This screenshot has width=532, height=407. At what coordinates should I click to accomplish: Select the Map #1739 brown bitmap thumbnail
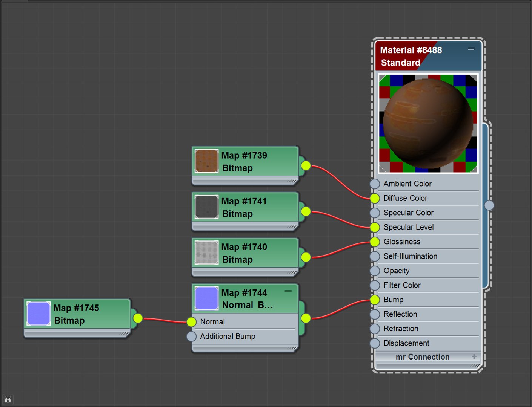tap(206, 161)
